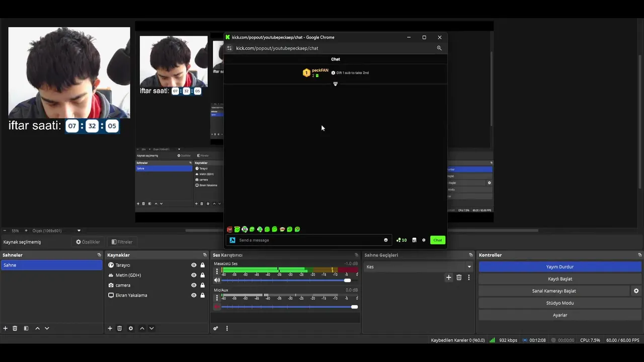The height and width of the screenshot is (362, 644).
Task: Click the chat identity badge left of Send a message
Action: click(232, 240)
